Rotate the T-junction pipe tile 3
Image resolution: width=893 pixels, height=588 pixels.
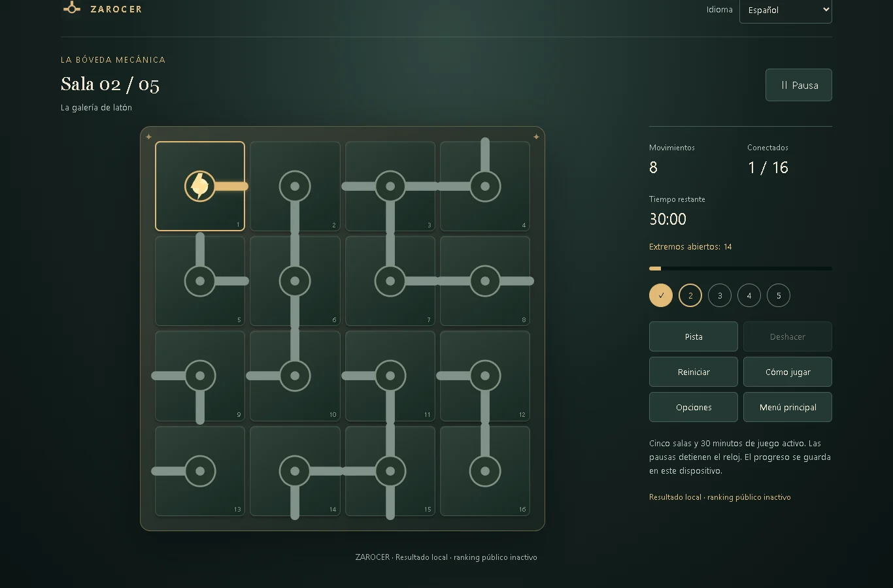click(390, 186)
